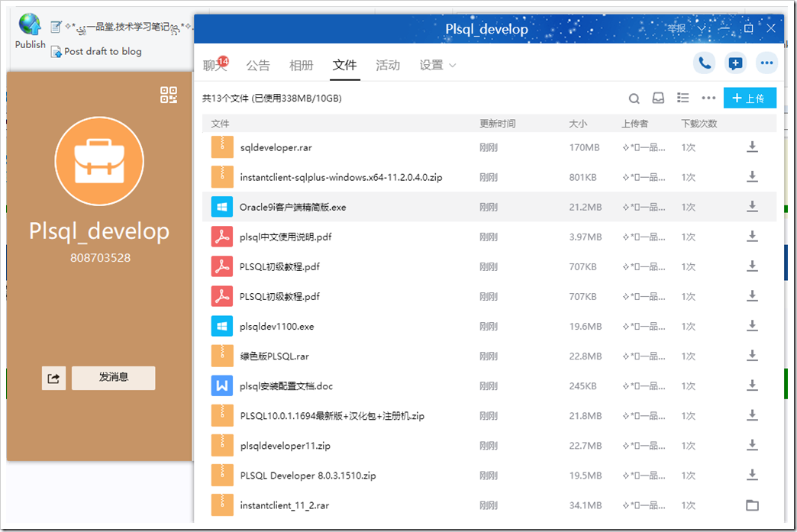Screen dimensions: 797x532
Task: Select the 文件 tab
Action: pyautogui.click(x=344, y=65)
